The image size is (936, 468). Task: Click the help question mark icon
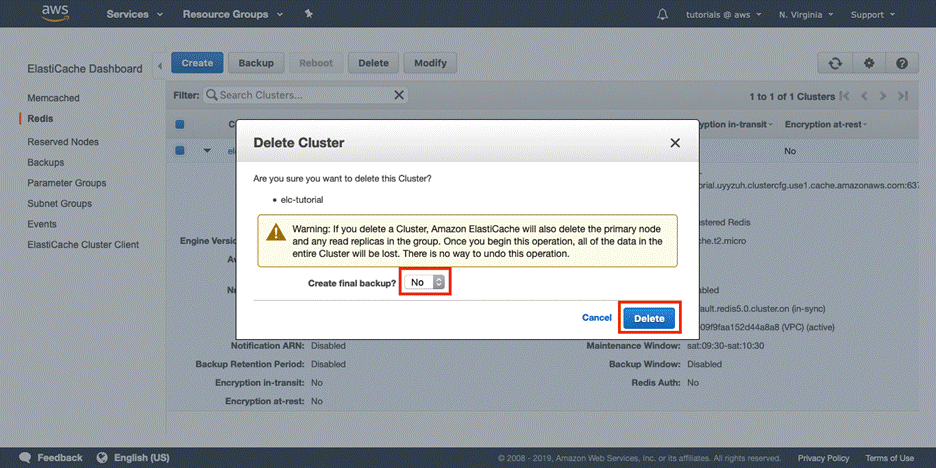pyautogui.click(x=902, y=63)
